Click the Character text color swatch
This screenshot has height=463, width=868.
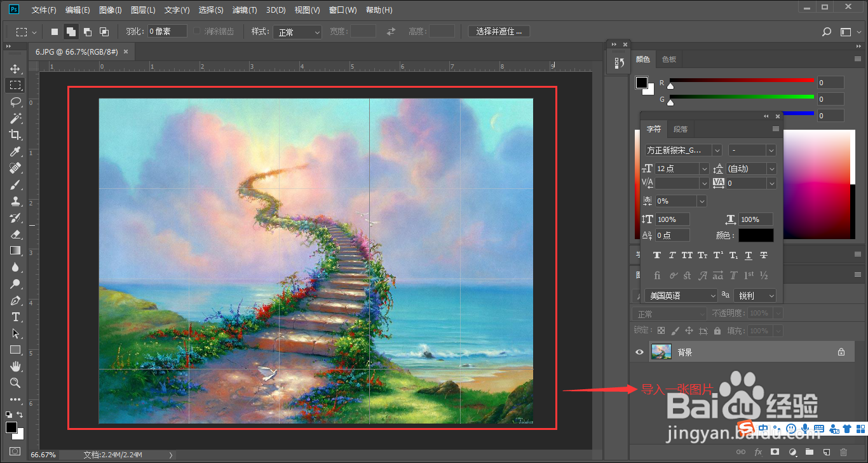[756, 235]
